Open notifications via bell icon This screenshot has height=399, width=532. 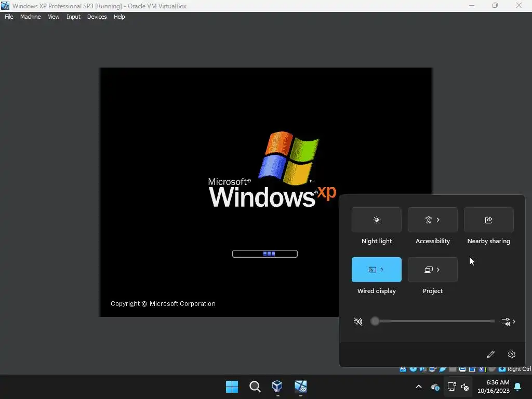click(518, 387)
